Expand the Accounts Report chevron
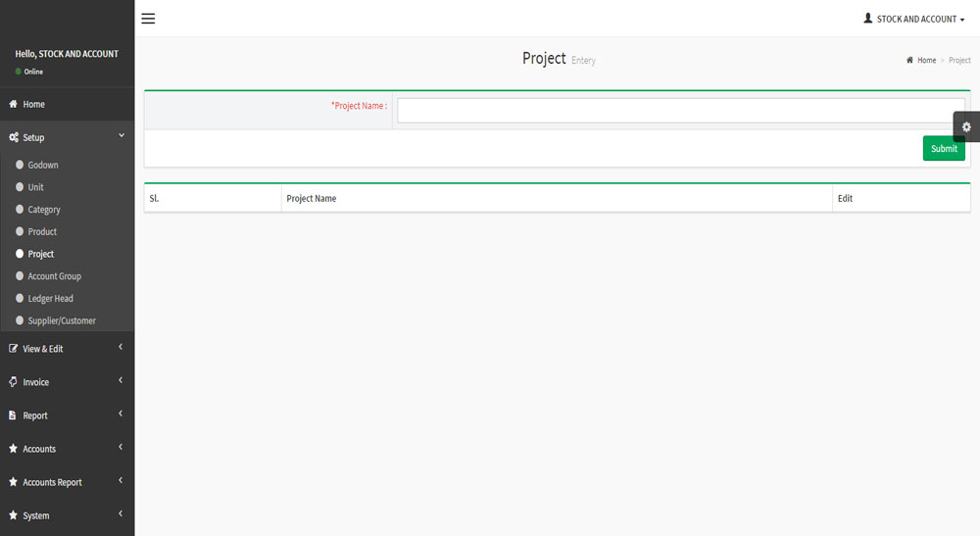Screen dimensions: 980x536 [121, 480]
